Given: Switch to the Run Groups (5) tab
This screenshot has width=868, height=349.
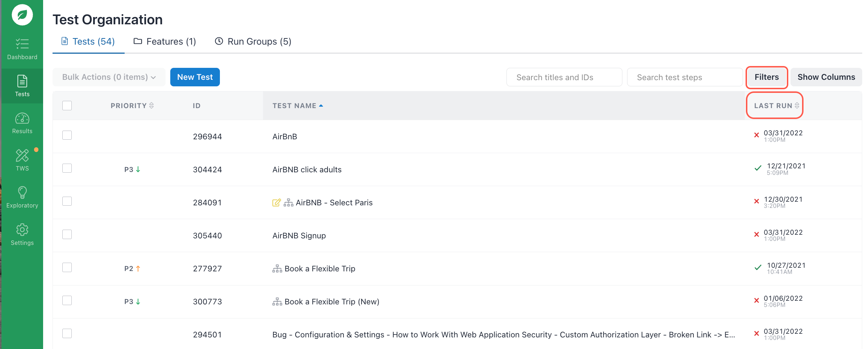Looking at the screenshot, I should [x=253, y=42].
